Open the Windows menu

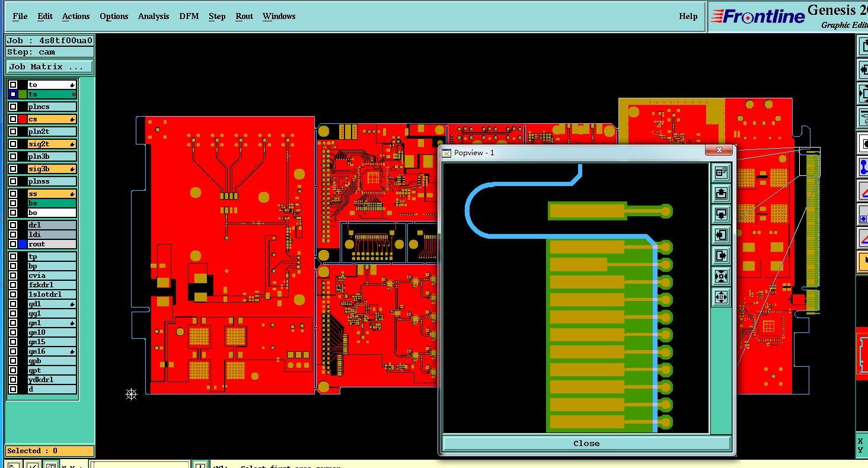point(279,16)
